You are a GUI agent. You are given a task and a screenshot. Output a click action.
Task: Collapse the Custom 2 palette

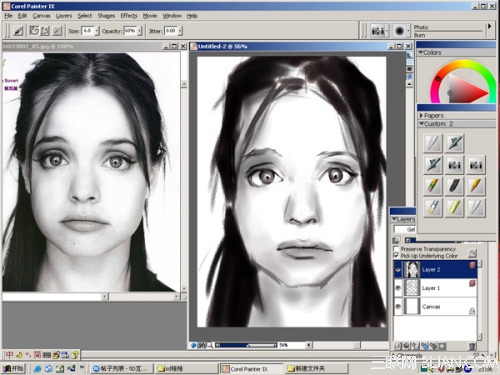tap(421, 124)
